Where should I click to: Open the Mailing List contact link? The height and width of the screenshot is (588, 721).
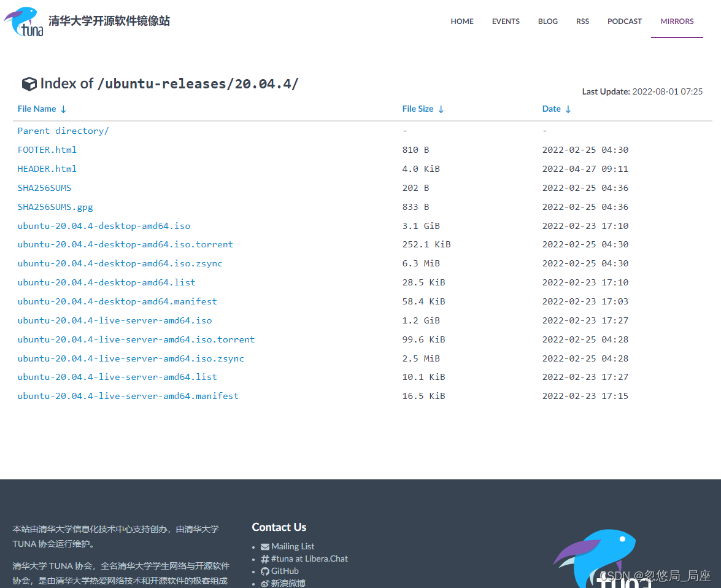(x=293, y=547)
